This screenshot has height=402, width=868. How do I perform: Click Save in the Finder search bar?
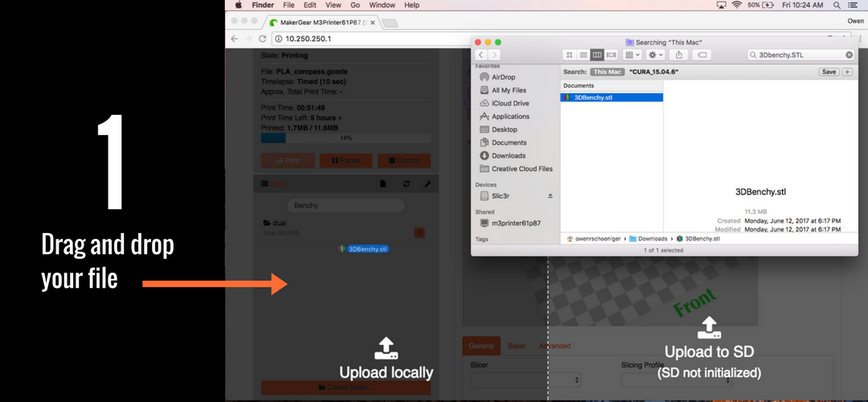[x=828, y=72]
